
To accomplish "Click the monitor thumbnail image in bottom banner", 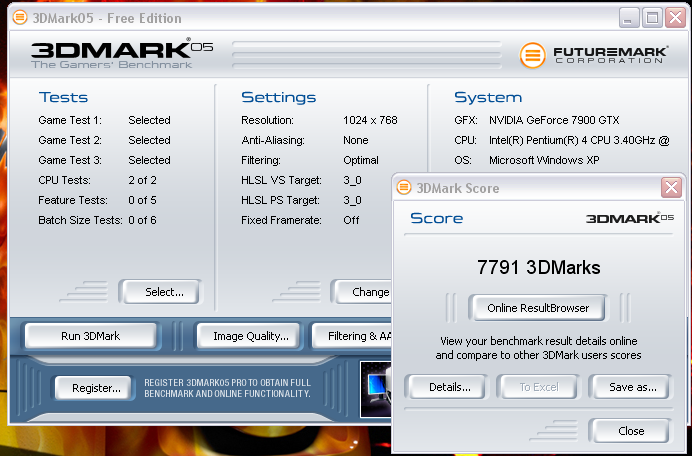I will click(376, 389).
